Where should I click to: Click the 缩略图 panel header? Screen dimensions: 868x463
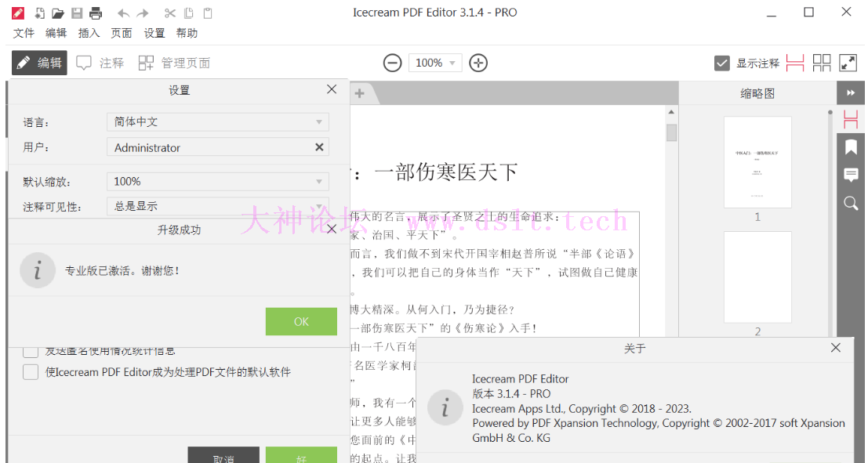[757, 93]
